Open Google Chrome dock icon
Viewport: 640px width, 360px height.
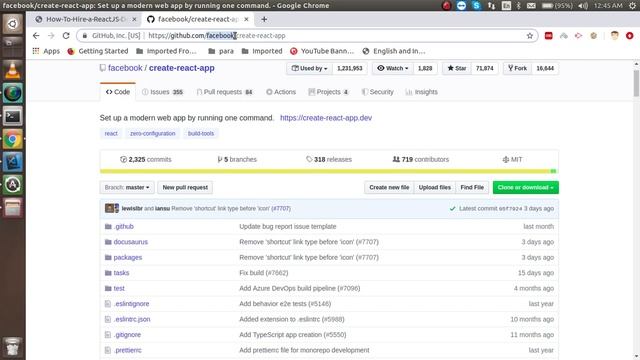[13, 139]
